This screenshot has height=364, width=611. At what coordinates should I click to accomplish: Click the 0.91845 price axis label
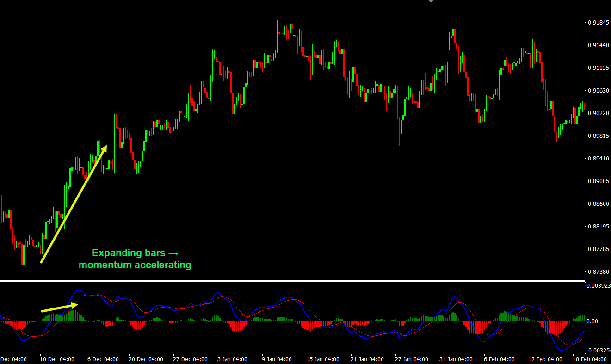coord(598,23)
